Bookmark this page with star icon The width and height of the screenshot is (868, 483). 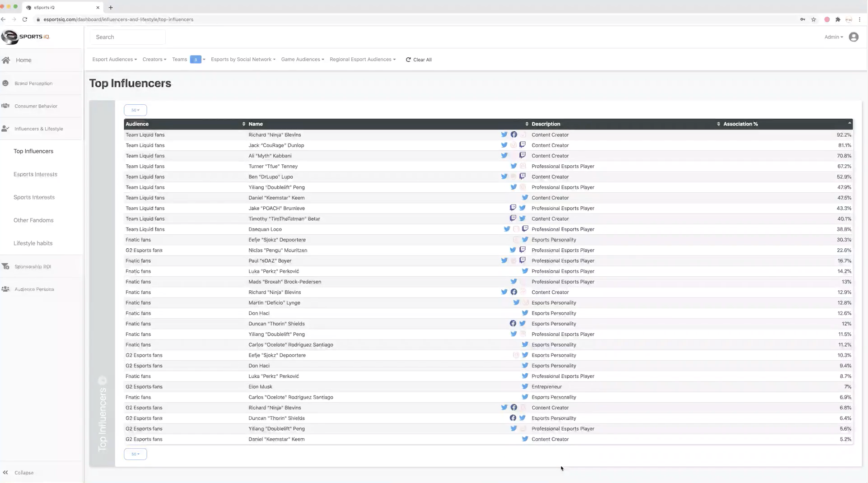pyautogui.click(x=814, y=19)
